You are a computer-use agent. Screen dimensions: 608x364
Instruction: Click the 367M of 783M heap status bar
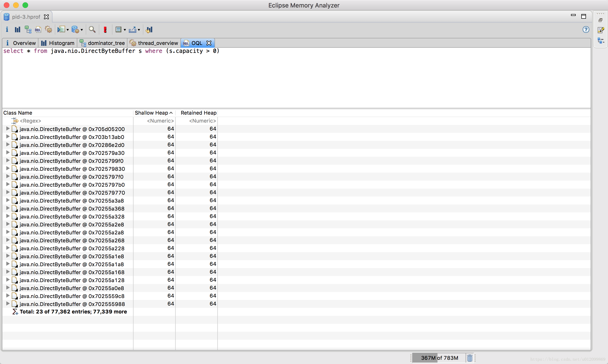pyautogui.click(x=439, y=358)
